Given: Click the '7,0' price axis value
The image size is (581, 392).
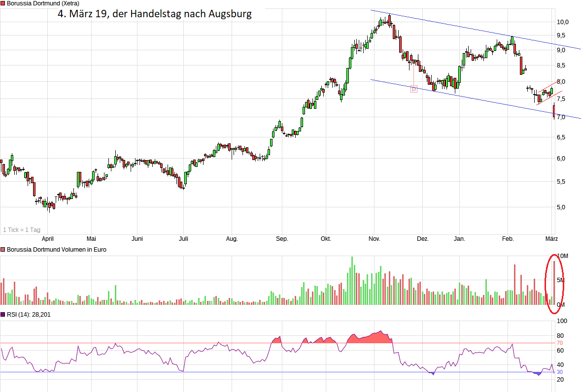Looking at the screenshot, I should pyautogui.click(x=561, y=117).
